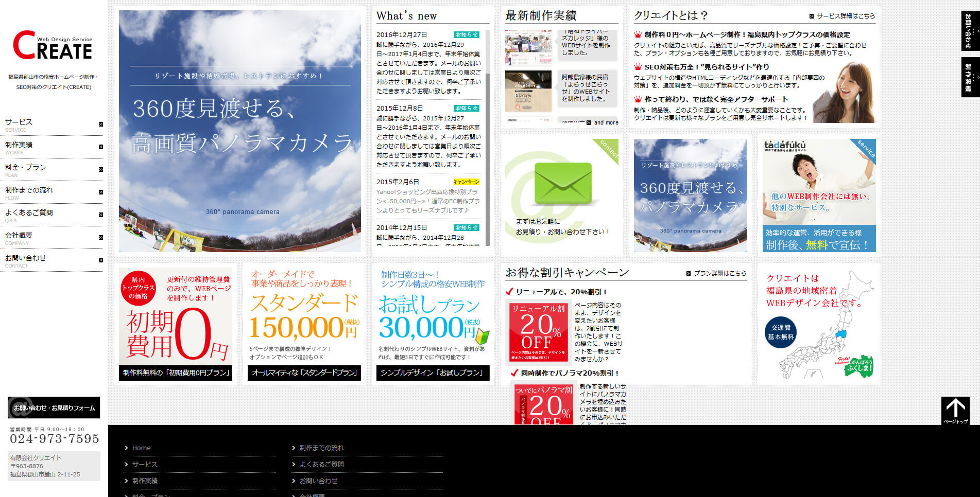Click シンプルデザイン「お試しプラン」 button
The width and height of the screenshot is (980, 497).
pyautogui.click(x=433, y=372)
